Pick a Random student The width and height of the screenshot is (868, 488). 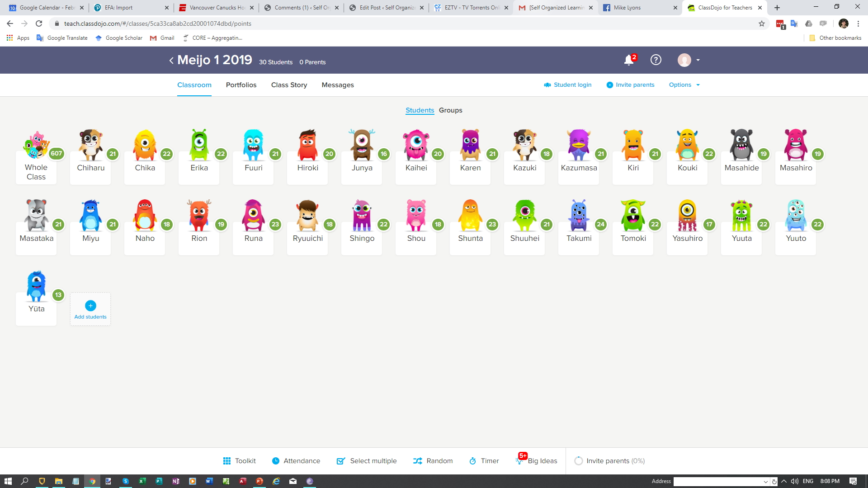coord(433,461)
